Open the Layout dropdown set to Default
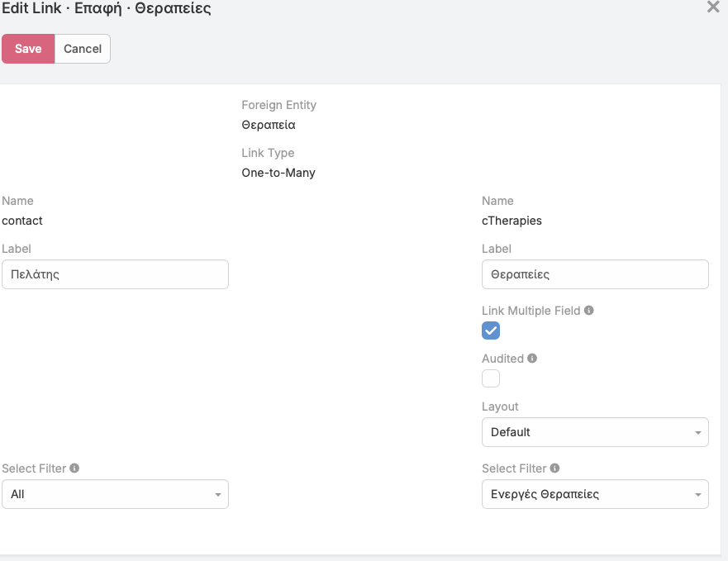 [x=594, y=432]
